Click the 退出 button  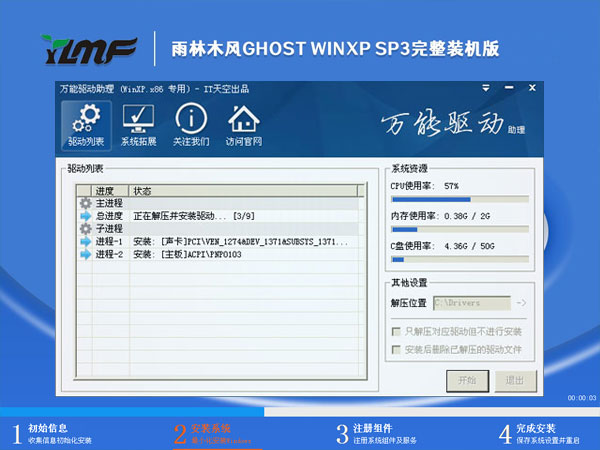point(515,380)
